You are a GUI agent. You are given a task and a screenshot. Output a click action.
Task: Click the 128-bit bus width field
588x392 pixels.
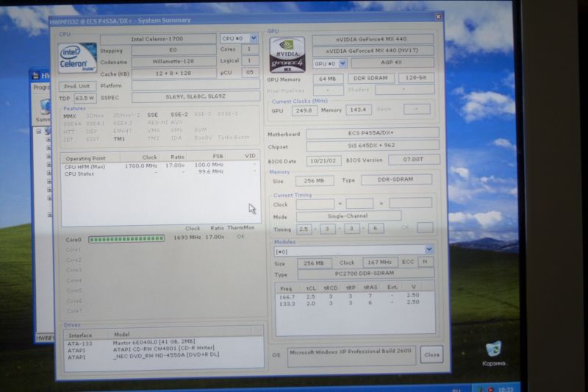pyautogui.click(x=416, y=78)
